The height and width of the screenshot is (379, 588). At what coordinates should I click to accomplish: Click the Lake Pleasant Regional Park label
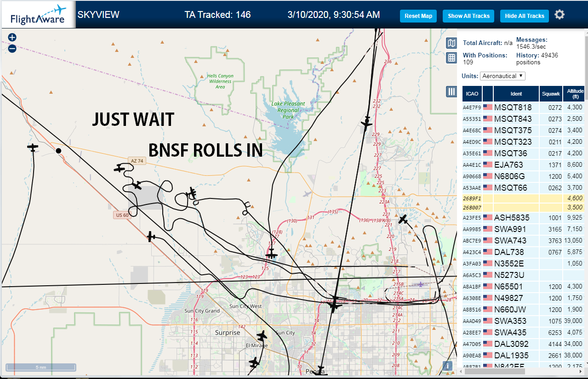coord(288,110)
